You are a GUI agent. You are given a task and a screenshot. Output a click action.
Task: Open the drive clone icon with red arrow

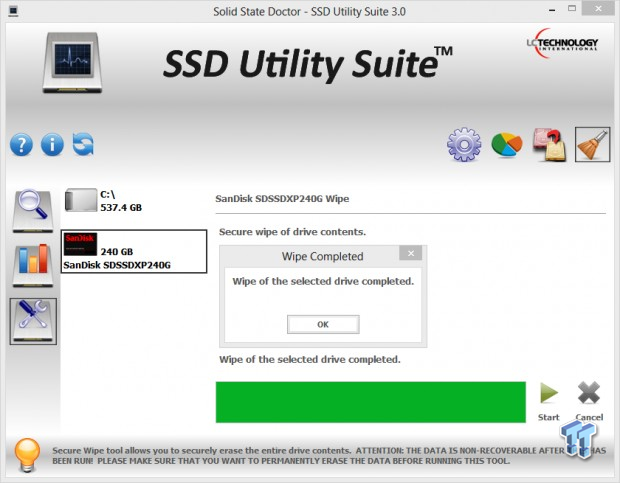[549, 145]
